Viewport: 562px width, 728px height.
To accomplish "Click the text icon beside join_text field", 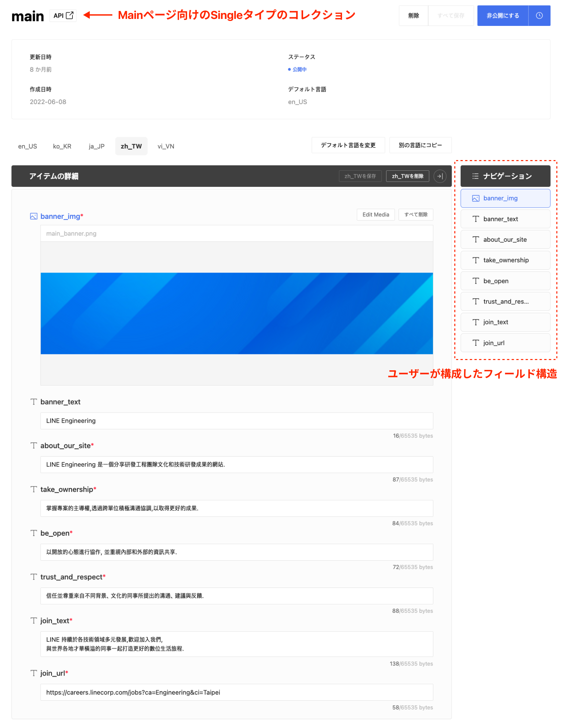I will pos(34,621).
